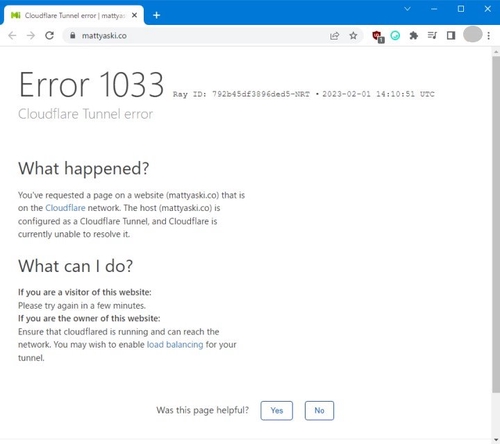The image size is (500, 444).
Task: Close the Cloudflare Tunnel error tab
Action: (x=134, y=15)
